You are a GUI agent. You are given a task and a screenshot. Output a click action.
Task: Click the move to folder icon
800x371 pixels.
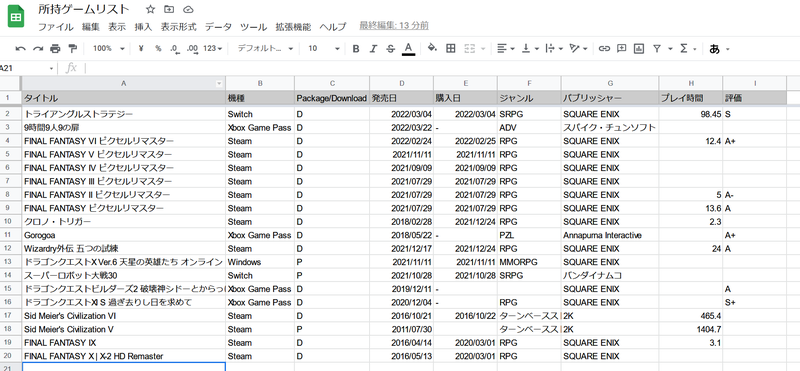click(169, 9)
